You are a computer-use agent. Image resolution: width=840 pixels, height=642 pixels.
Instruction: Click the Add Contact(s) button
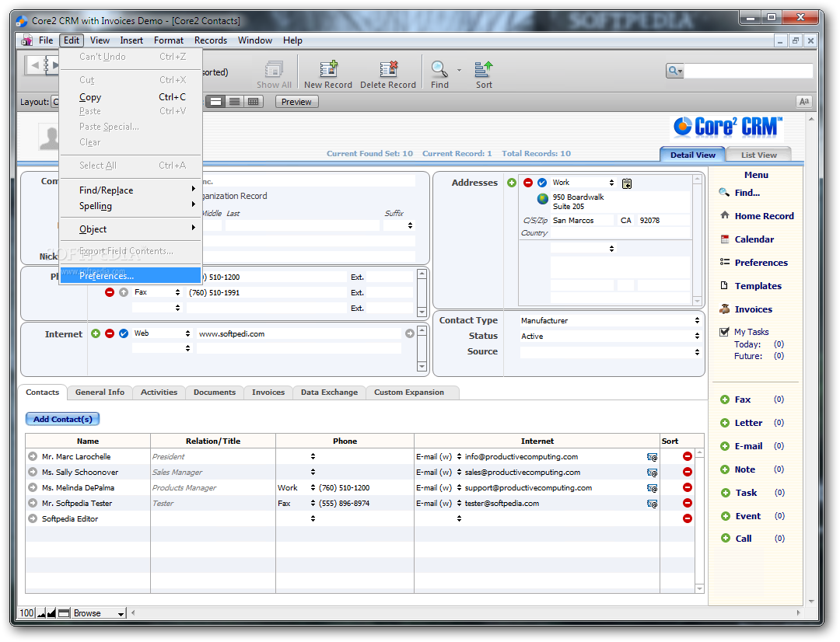pyautogui.click(x=63, y=419)
